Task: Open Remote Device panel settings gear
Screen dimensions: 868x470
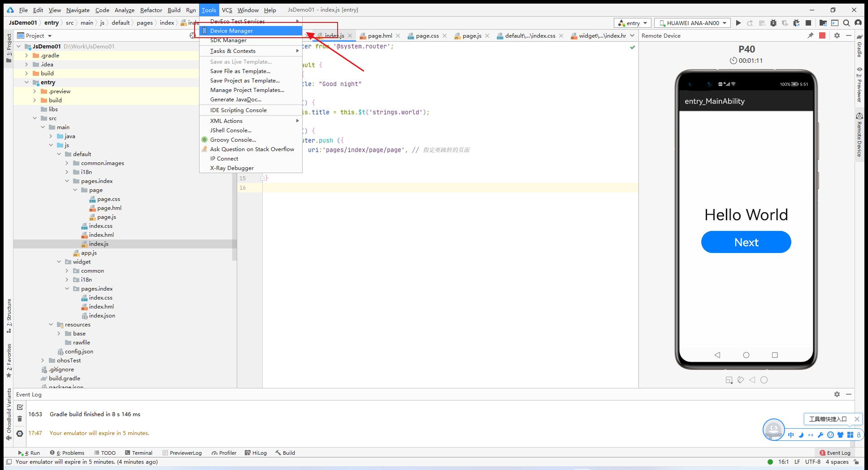Action: [837, 35]
